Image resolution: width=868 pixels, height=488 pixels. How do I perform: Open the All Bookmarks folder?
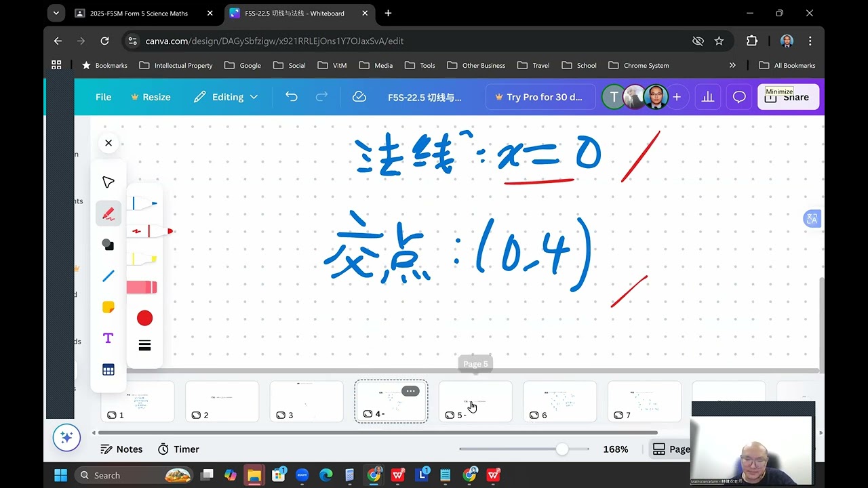tap(787, 65)
